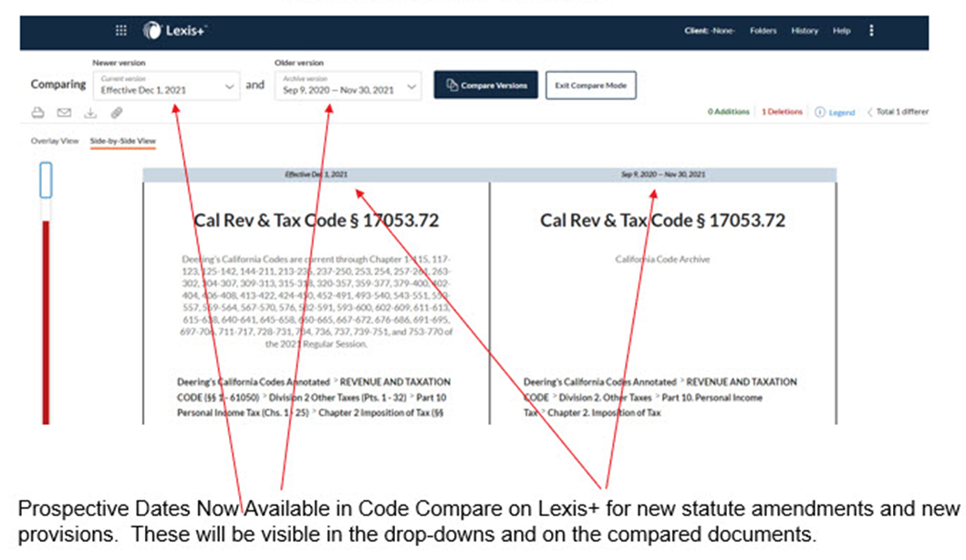
Task: Open the product switcher grid icon
Action: pos(121,30)
